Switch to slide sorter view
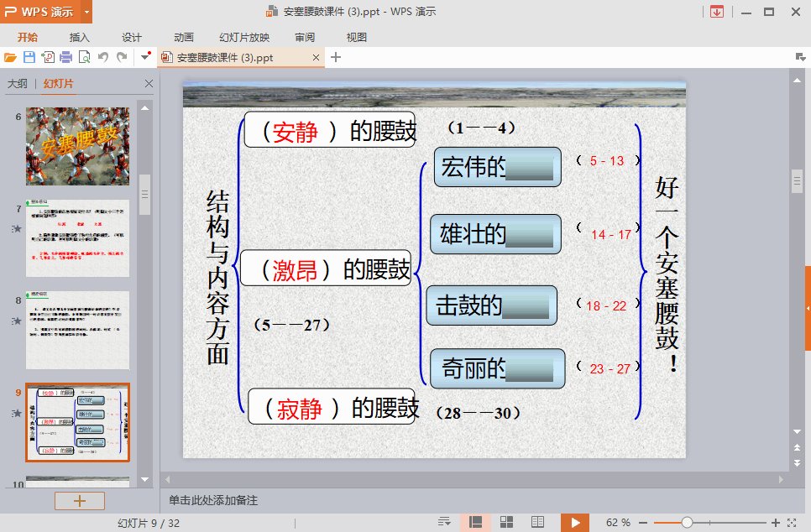 (507, 522)
